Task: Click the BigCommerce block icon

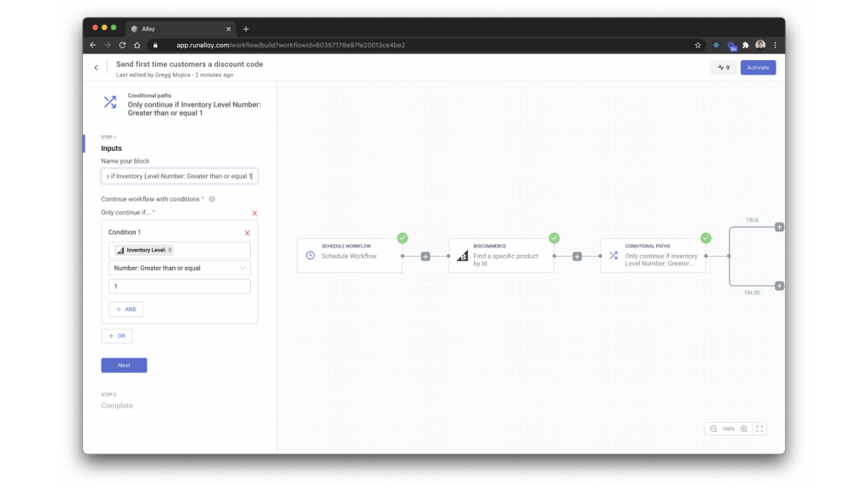Action: point(463,255)
